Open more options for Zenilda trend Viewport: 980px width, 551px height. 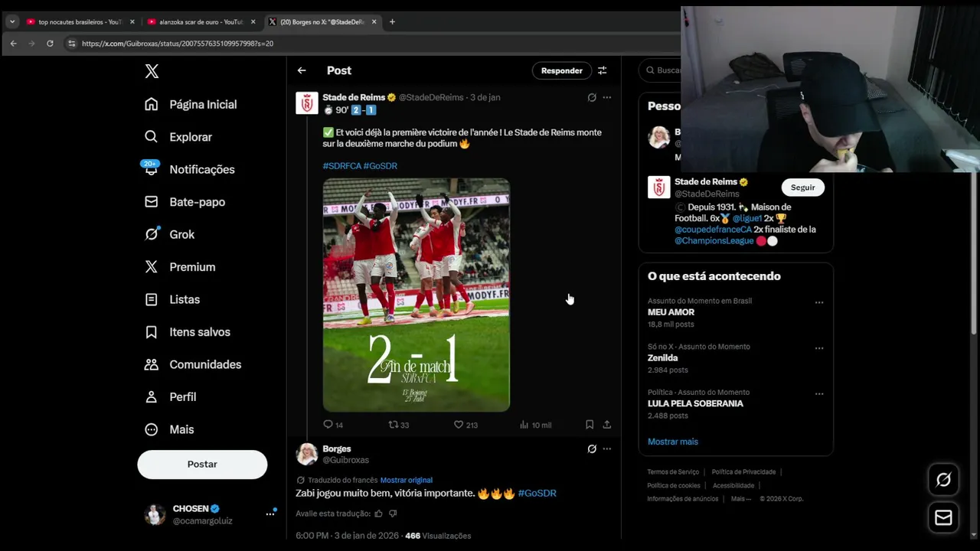819,348
